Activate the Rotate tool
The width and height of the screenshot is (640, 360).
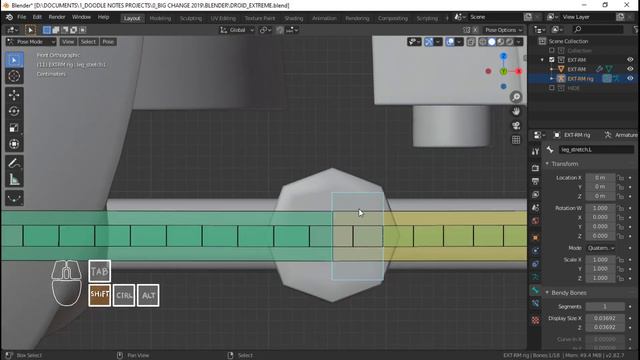click(x=14, y=111)
